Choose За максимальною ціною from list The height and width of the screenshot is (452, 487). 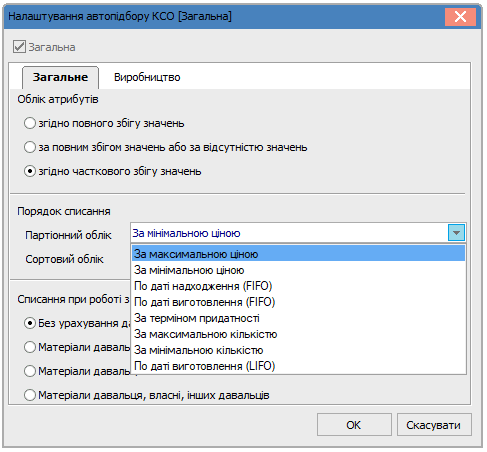pyautogui.click(x=298, y=254)
